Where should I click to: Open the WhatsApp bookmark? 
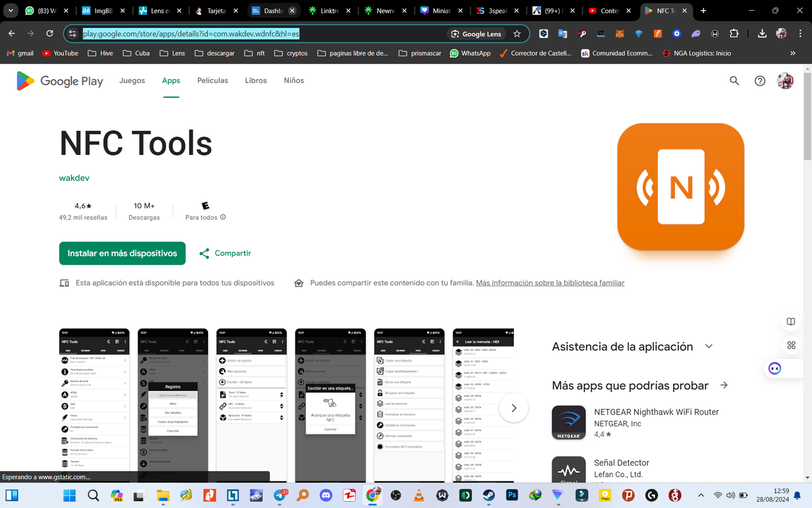(470, 53)
